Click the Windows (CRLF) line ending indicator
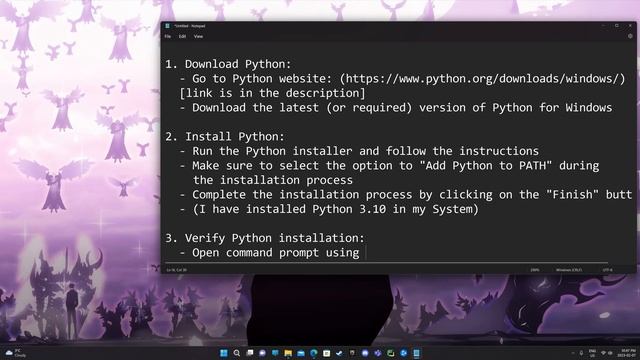The height and width of the screenshot is (360, 640). point(569,270)
